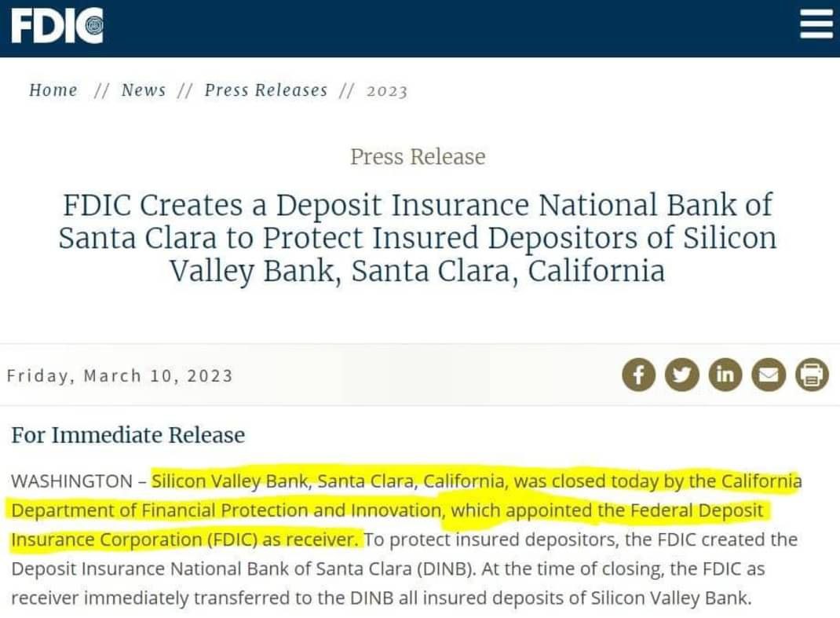Select the 2023 breadcrumb item
840x618 pixels.
(387, 91)
